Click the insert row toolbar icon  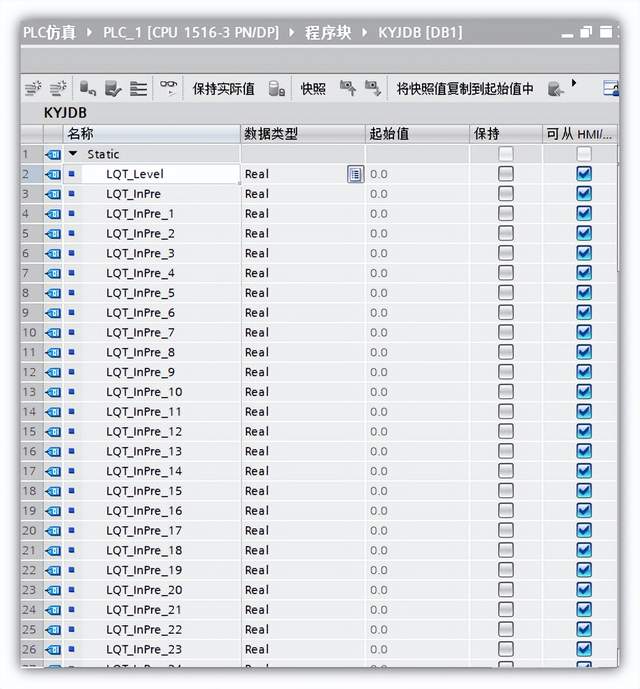tap(33, 88)
